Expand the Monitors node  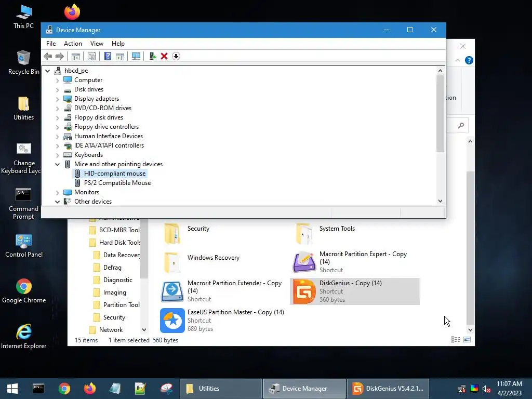57,192
